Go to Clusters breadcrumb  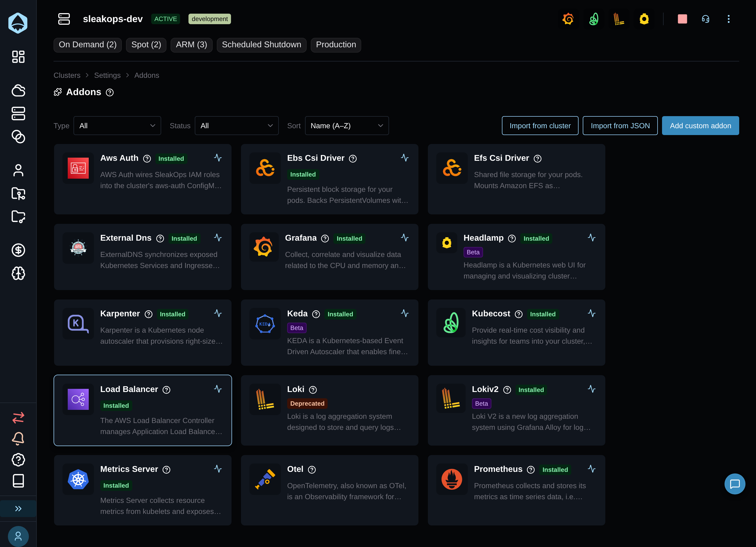tap(67, 75)
